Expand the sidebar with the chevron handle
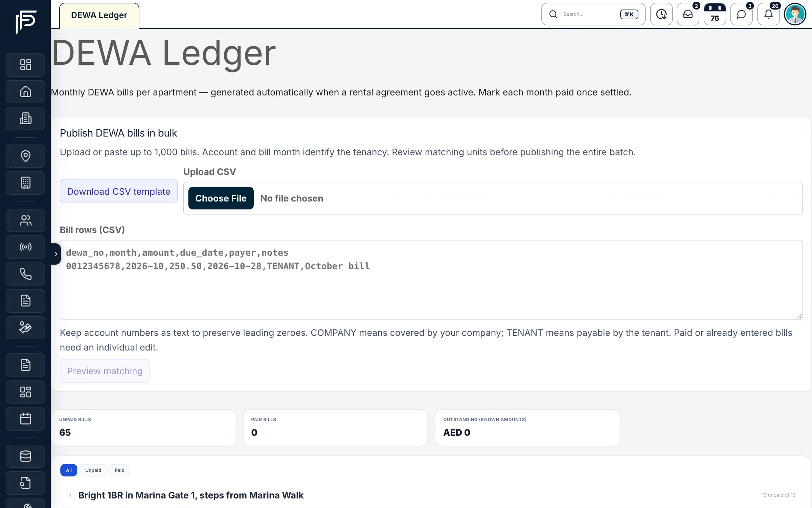Viewport: 812px width, 508px height. pos(56,254)
